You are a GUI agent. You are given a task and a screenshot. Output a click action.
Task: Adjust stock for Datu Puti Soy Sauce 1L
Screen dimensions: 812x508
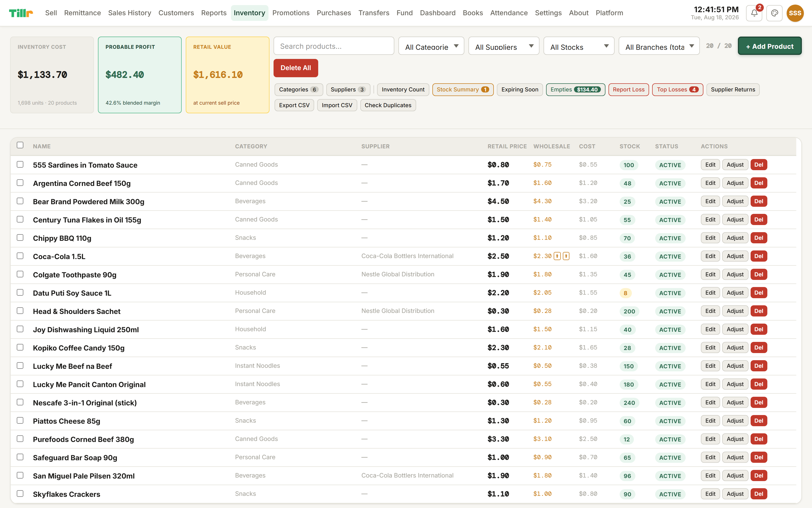click(735, 293)
